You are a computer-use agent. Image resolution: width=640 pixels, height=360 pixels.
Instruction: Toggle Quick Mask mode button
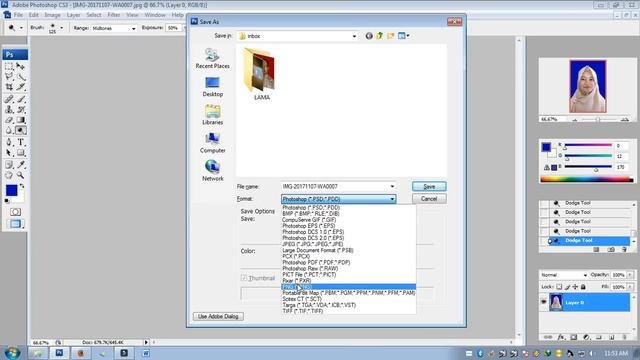15,212
